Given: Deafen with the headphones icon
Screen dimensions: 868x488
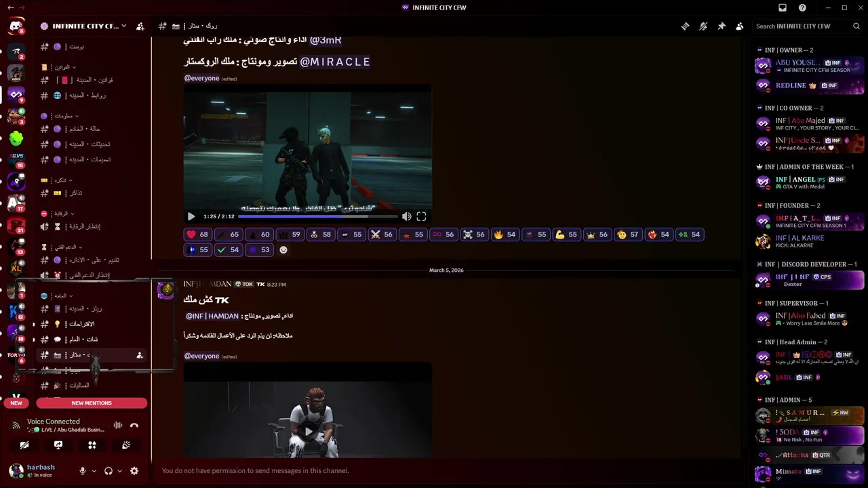Looking at the screenshot, I should (x=108, y=471).
